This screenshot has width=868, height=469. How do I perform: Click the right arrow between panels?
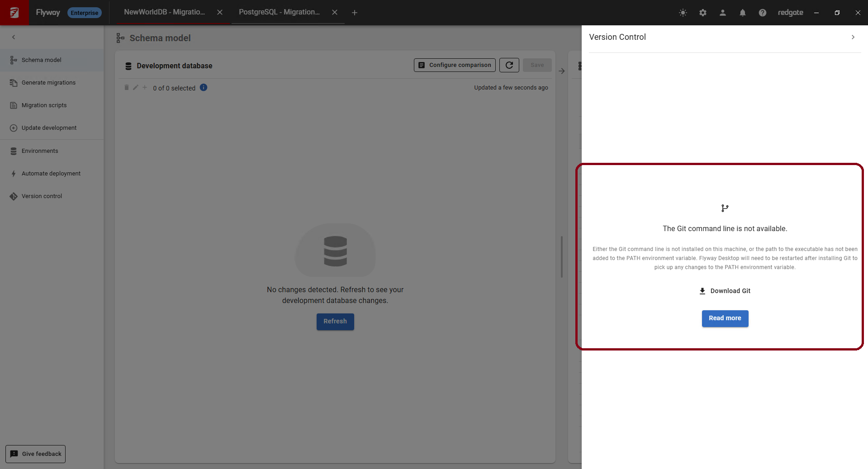562,71
